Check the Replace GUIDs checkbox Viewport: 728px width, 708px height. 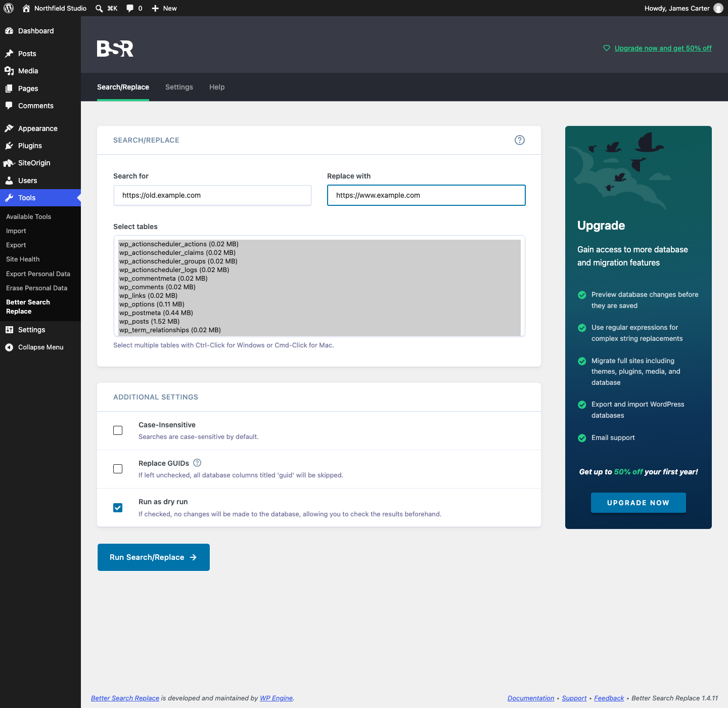pos(118,469)
